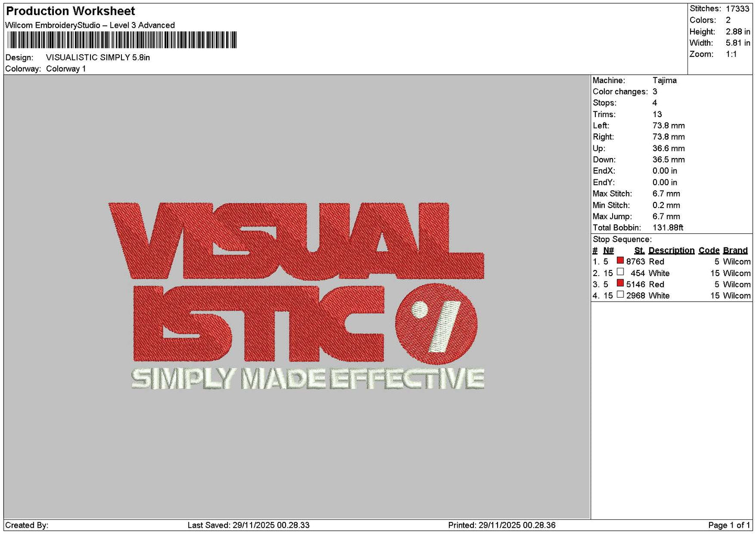756x534 pixels.
Task: Click 'Last Saved: 29/11/2025 00.28.33' text
Action: coord(249,526)
